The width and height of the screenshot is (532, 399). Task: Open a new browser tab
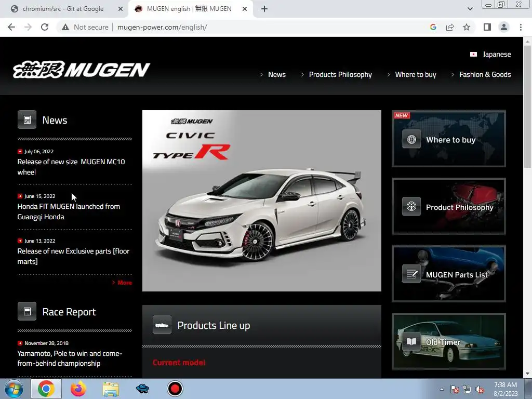(264, 9)
